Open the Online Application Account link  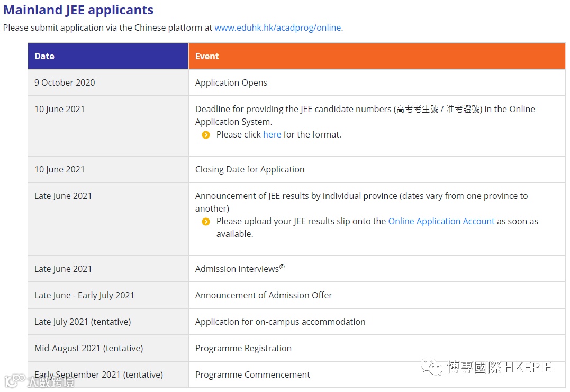coord(441,221)
